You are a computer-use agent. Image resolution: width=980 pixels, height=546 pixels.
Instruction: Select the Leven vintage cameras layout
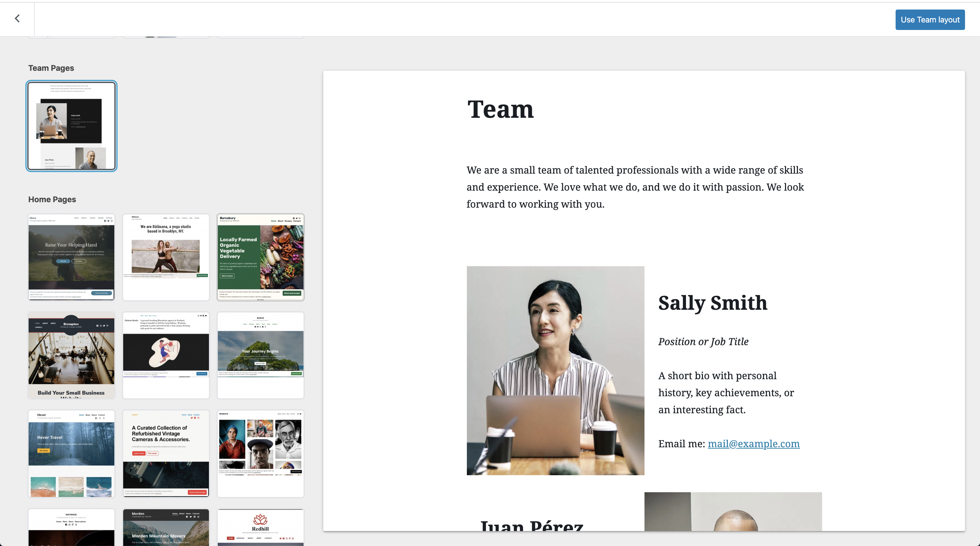166,453
